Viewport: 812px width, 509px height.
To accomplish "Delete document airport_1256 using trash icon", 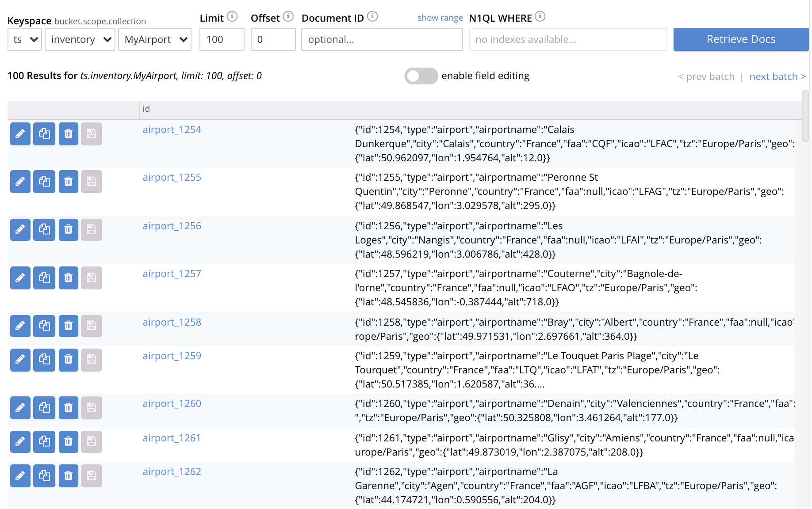I will 68,229.
